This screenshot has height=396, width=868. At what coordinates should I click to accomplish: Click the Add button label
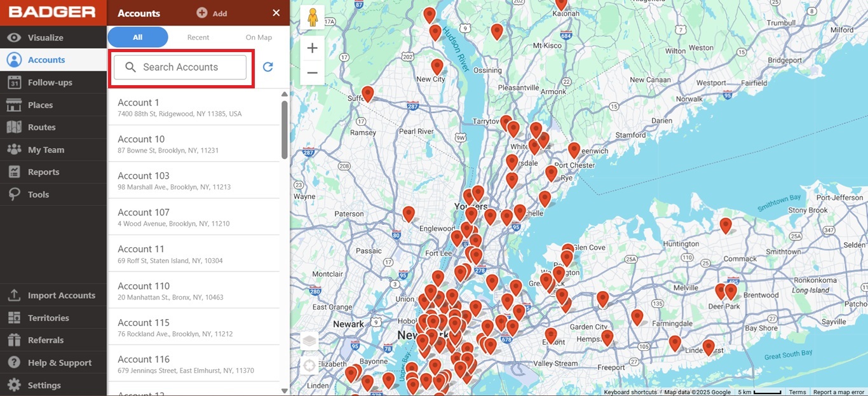click(x=220, y=13)
